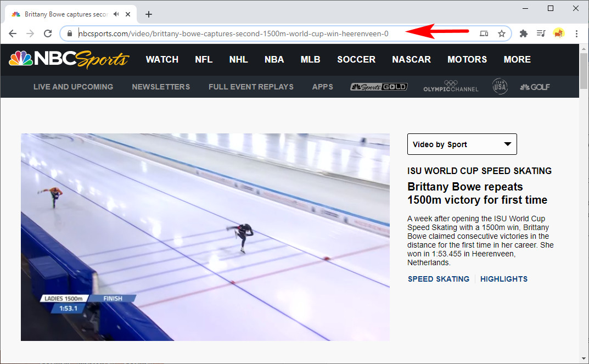
Task: Open the NBC Golf logo link
Action: 535,87
